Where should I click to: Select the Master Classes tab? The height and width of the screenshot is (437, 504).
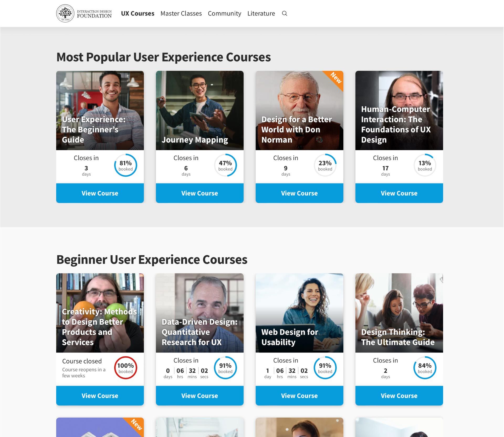click(181, 13)
